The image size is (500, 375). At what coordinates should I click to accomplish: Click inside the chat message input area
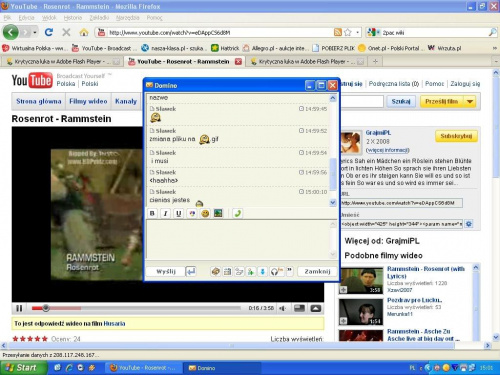[238, 239]
